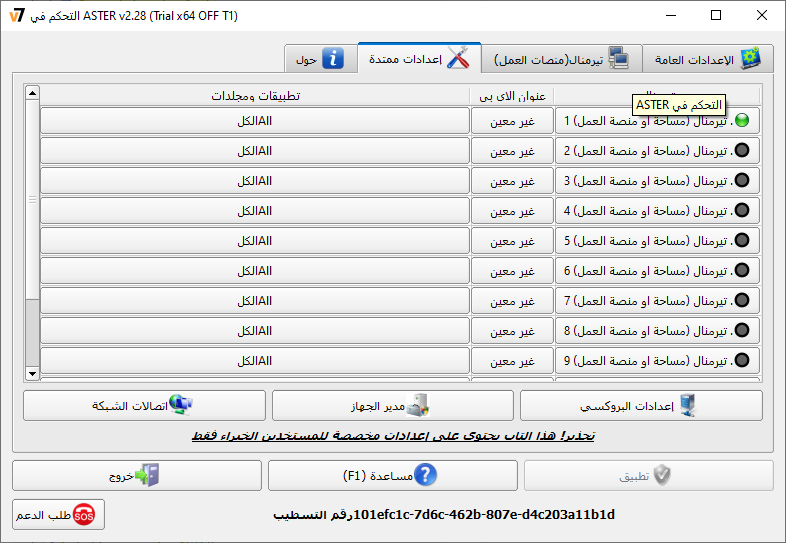Click applications الكلAll button for terminal 1
Viewport: 786px width, 543px height.
[255, 120]
